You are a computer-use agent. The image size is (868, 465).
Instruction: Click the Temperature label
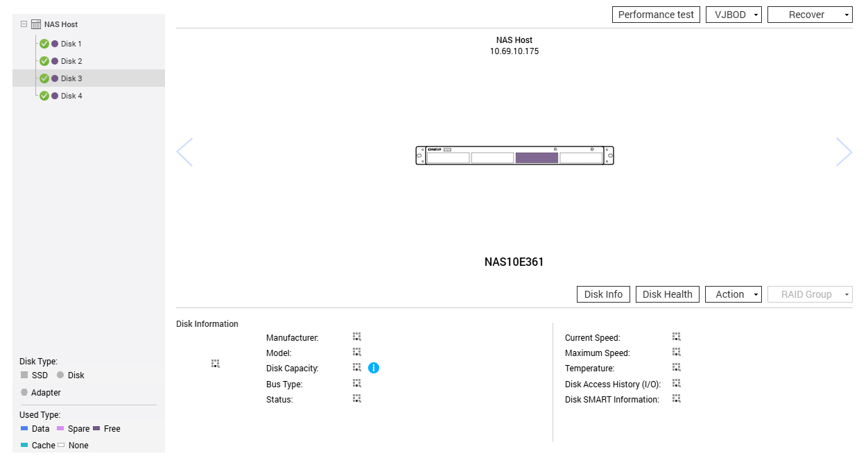click(589, 369)
